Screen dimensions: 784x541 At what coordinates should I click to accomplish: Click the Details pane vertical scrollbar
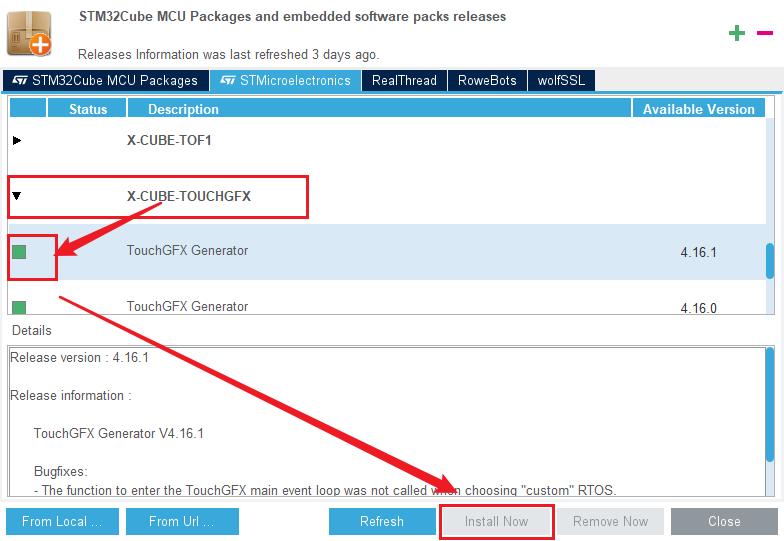(x=770, y=405)
